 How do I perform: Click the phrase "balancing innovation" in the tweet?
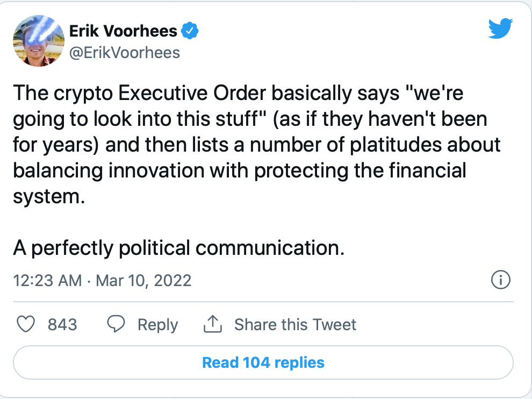pos(109,170)
